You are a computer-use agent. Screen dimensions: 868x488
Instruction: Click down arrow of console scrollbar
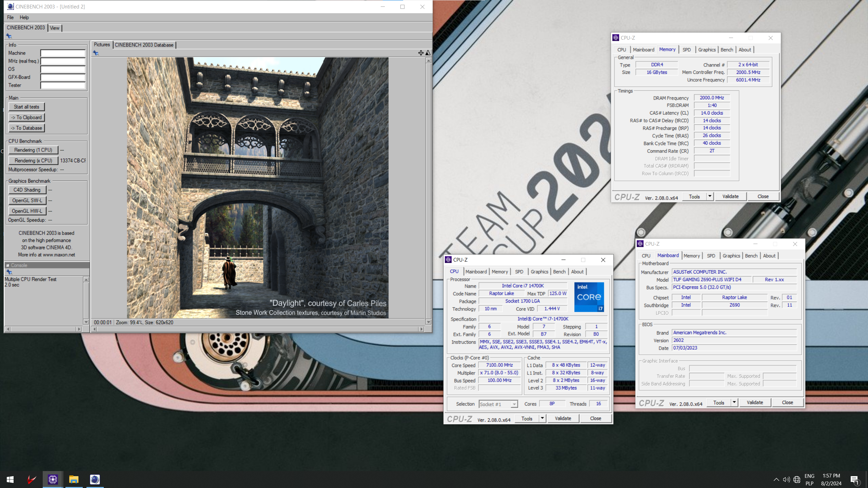[x=86, y=322]
